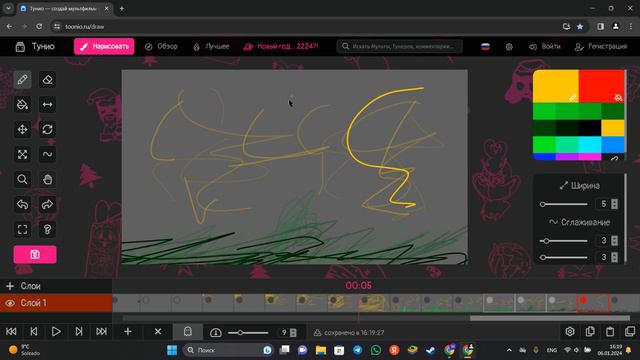640x360 pixels.
Task: Open File Explorer from the taskbar
Action: [x=321, y=350]
